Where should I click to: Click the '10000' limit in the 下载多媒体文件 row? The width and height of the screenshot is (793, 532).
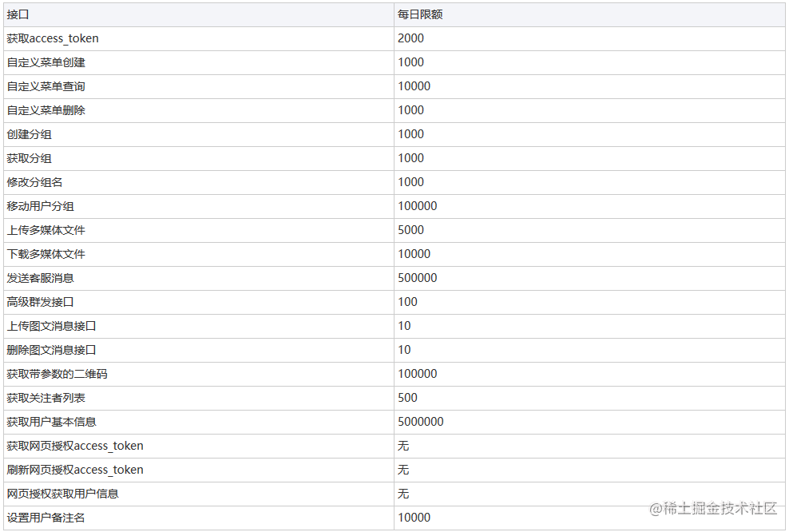point(414,254)
